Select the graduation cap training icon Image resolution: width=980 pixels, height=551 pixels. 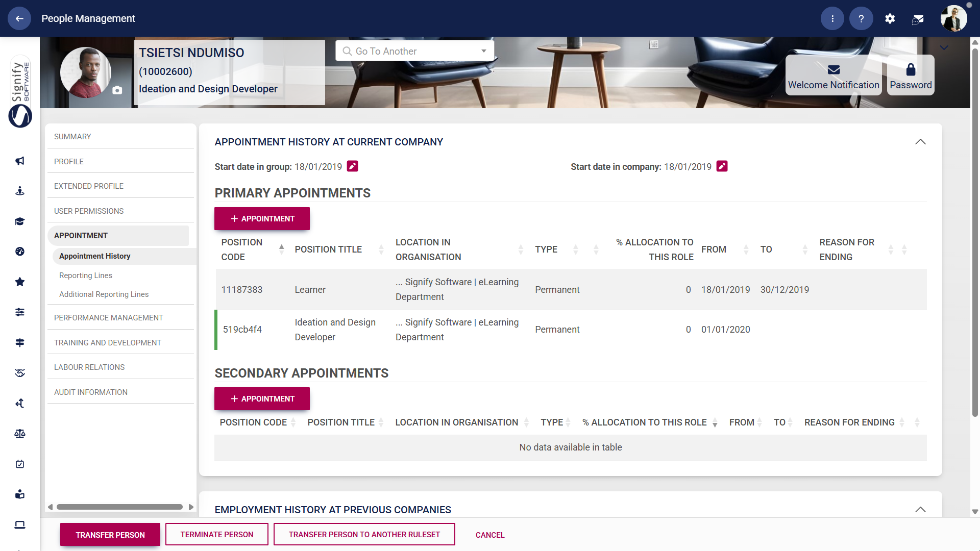19,221
